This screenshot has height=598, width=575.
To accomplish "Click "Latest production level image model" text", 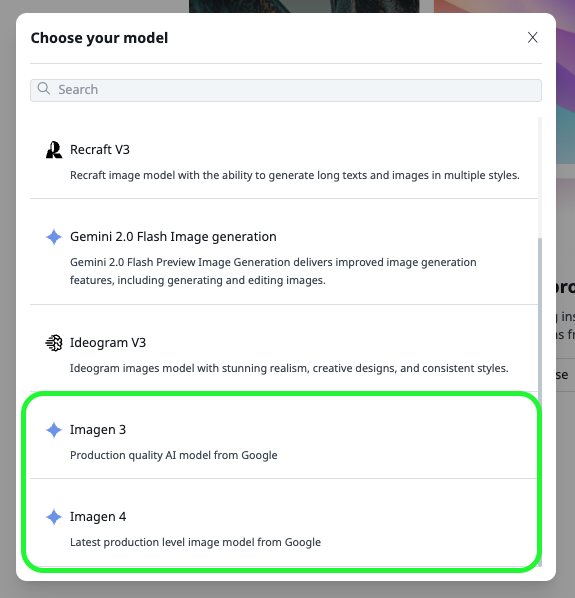I will [195, 542].
